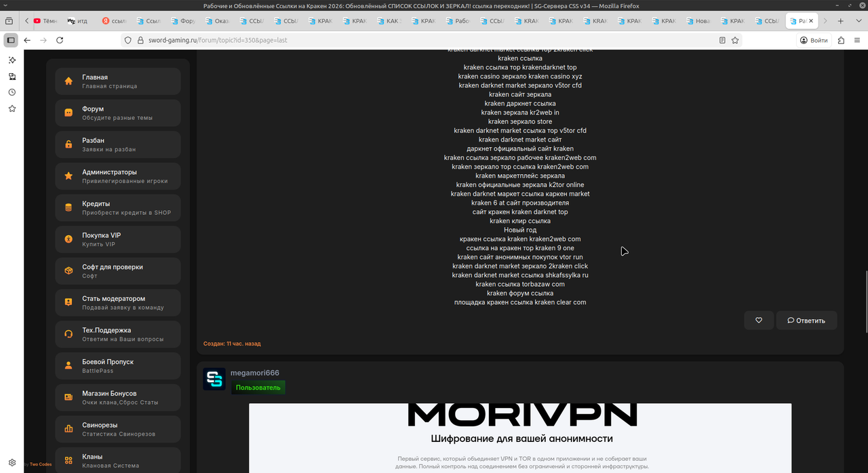Click the Администраторы star icon
The image size is (868, 473).
tap(68, 176)
